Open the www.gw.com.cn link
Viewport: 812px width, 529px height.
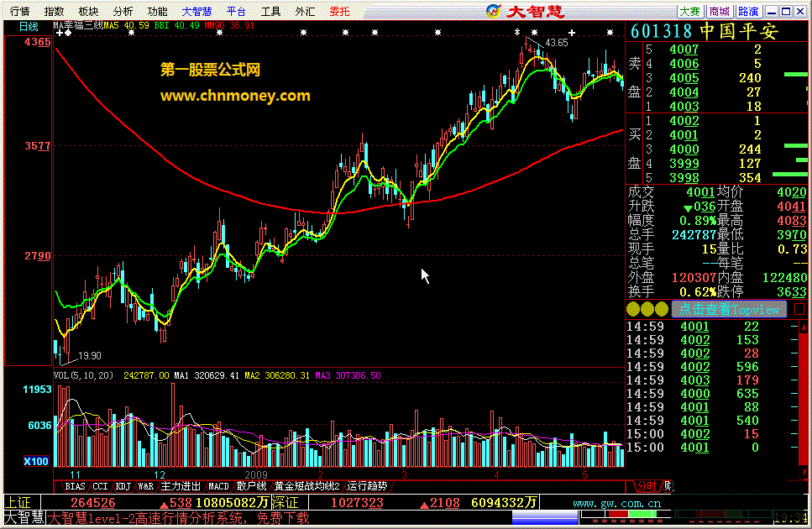point(616,503)
